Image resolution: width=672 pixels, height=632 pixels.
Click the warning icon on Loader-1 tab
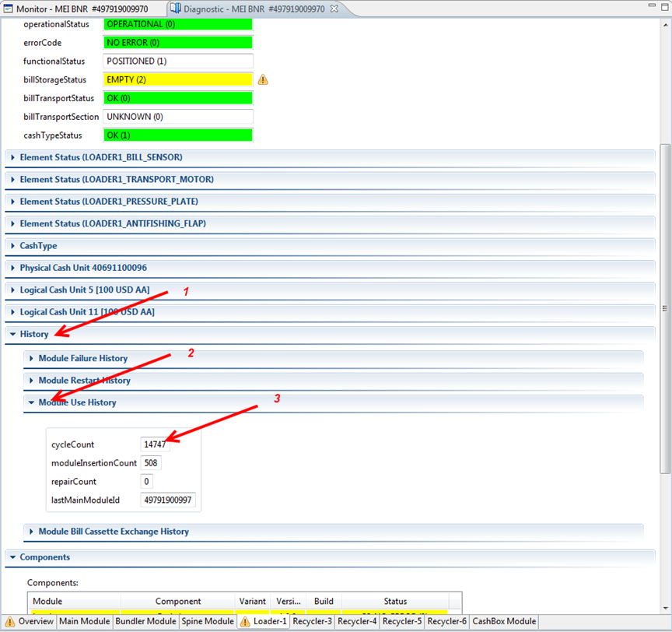[x=246, y=622]
